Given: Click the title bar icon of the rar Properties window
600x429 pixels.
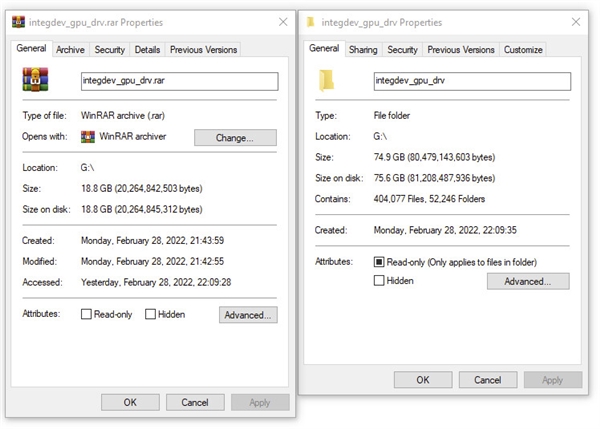Looking at the screenshot, I should click(17, 22).
